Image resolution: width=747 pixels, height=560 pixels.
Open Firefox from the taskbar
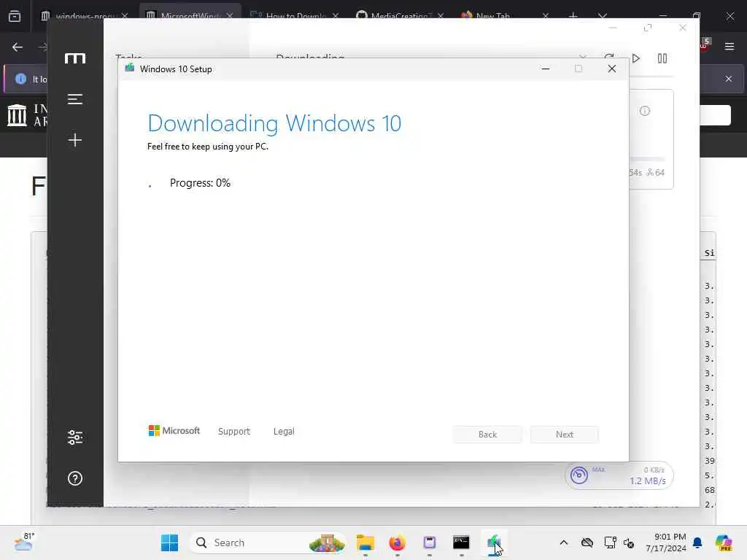coord(398,542)
